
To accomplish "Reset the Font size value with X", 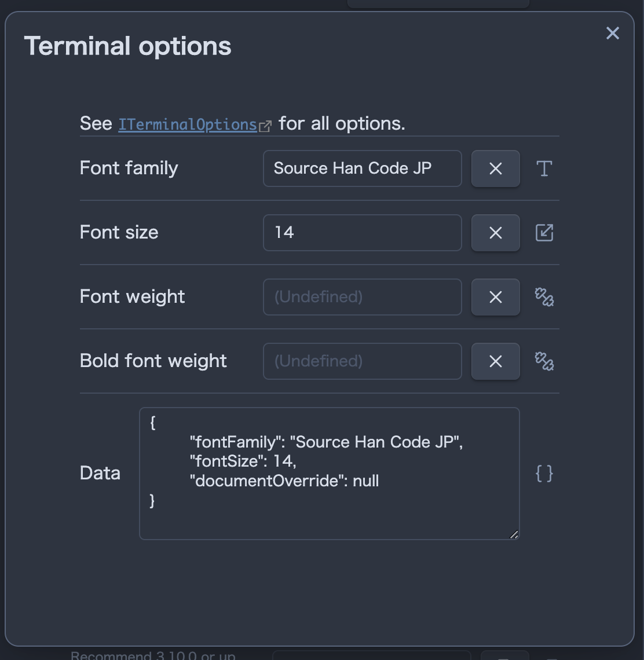I will [495, 233].
